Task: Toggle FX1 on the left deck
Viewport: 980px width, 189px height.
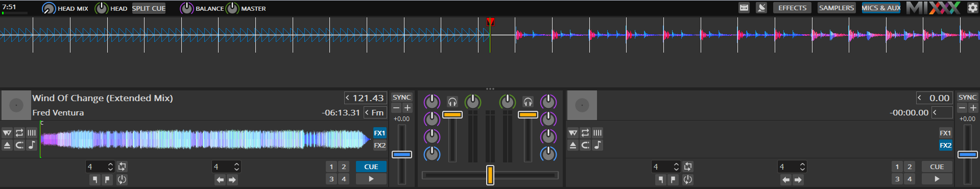Action: (379, 133)
